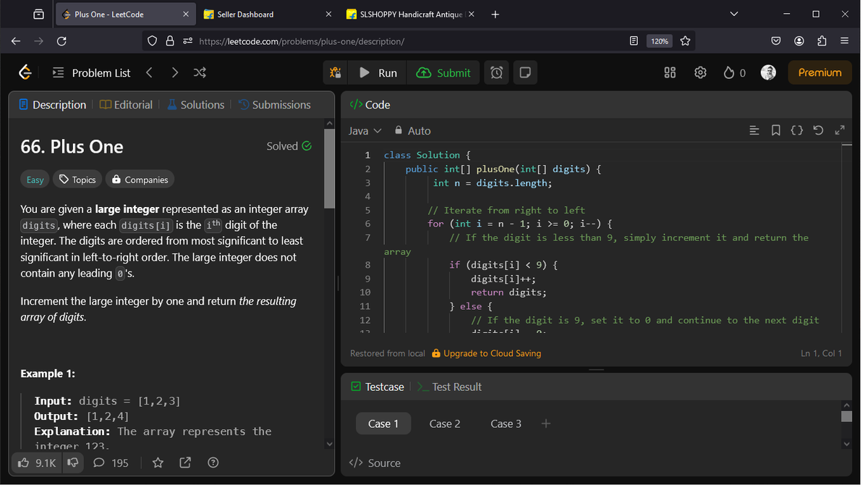This screenshot has height=498, width=868.
Task: Add a new test case plus
Action: [x=546, y=423]
